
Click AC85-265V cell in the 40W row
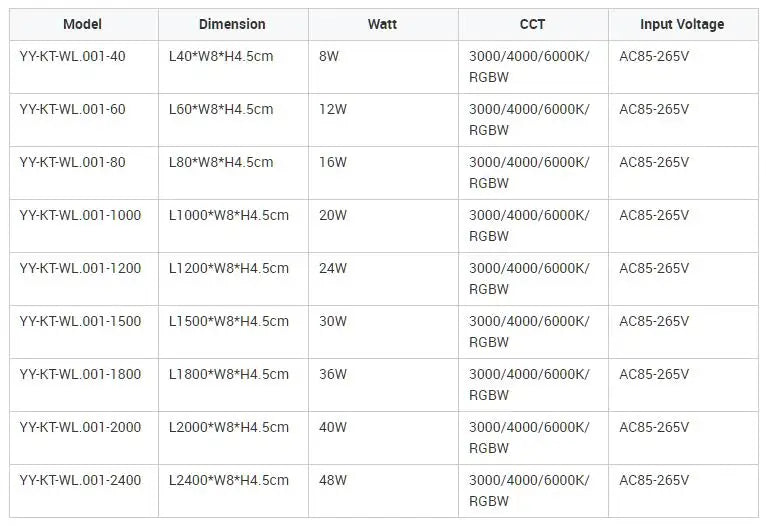[x=683, y=438]
